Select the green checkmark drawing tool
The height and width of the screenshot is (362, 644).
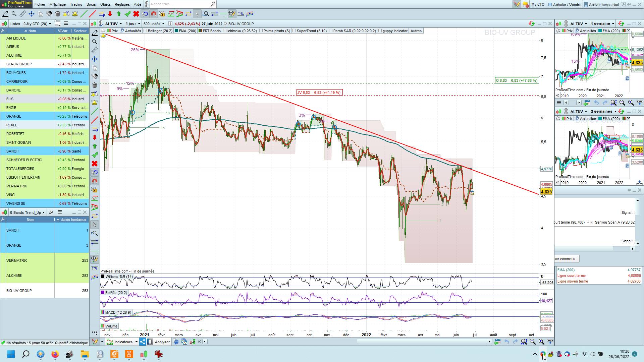point(127,14)
